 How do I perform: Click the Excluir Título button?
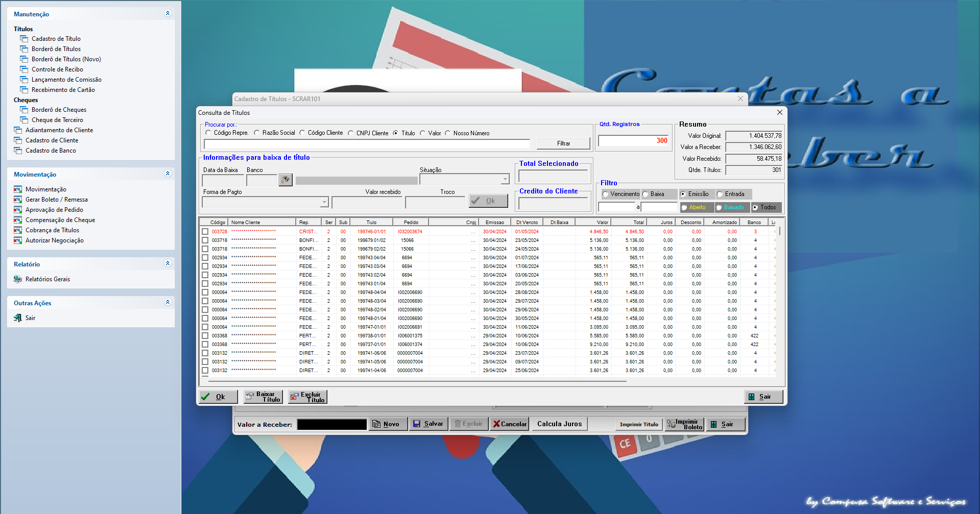[x=308, y=397]
